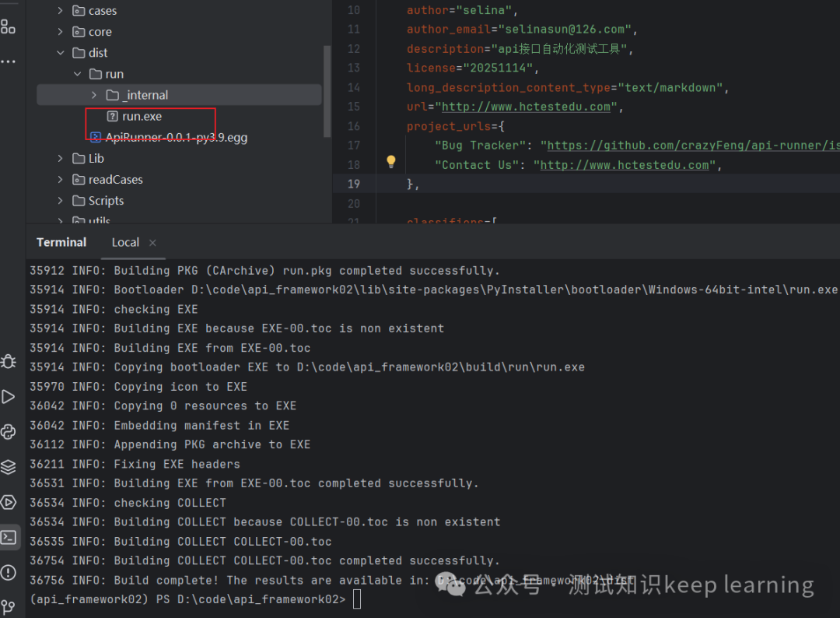Click license="20251114" code line
Screen dimensions: 840x618
473,68
